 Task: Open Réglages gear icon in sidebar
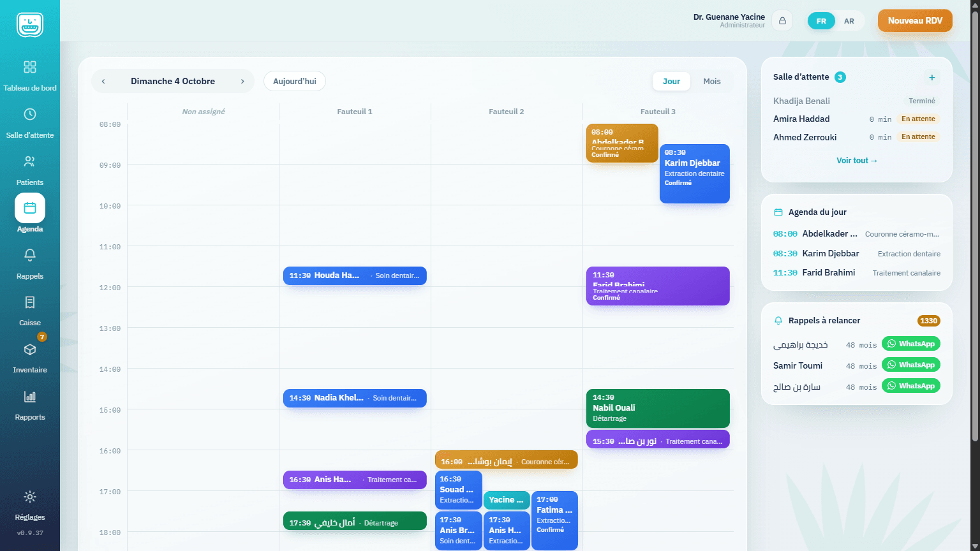[x=30, y=497]
